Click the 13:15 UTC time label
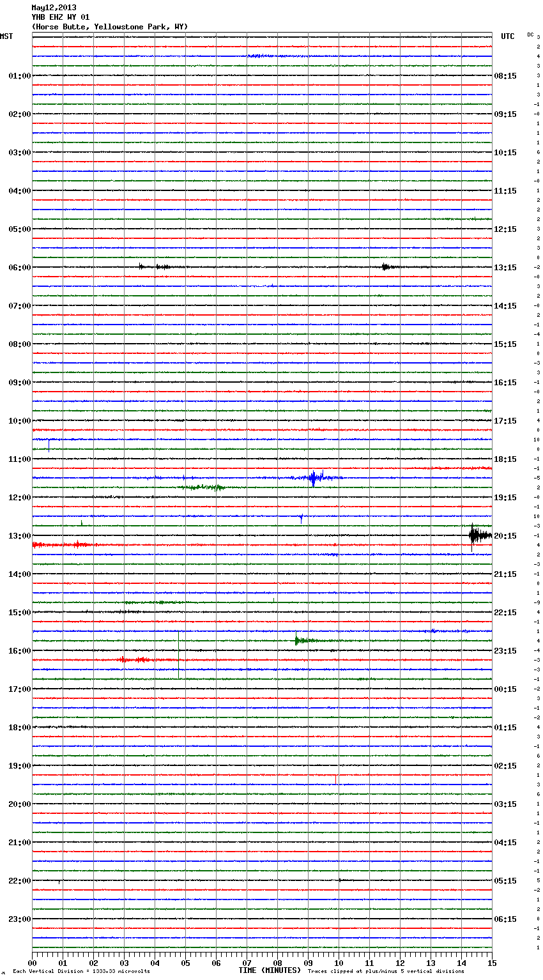The width and height of the screenshot is (543, 980). 505,268
